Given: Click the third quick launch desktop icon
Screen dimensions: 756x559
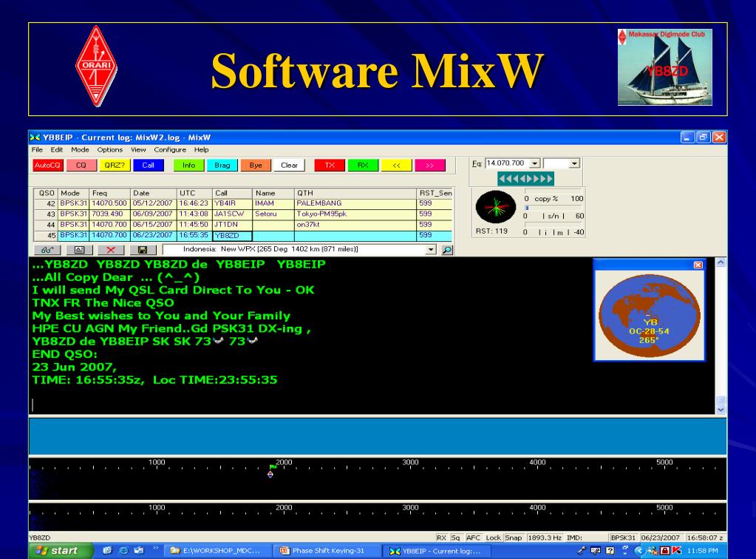Looking at the screenshot, I should pyautogui.click(x=139, y=550).
